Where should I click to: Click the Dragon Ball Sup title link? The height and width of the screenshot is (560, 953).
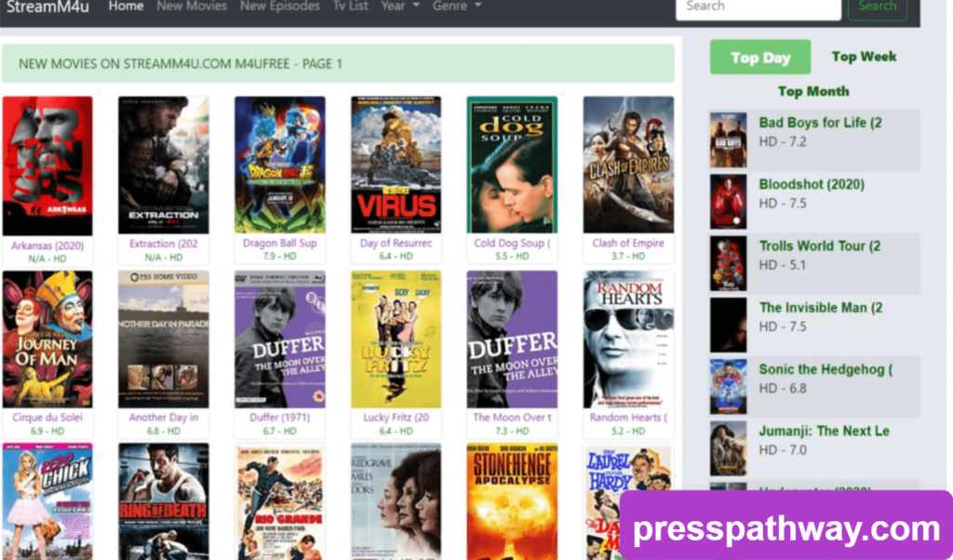coord(279,243)
